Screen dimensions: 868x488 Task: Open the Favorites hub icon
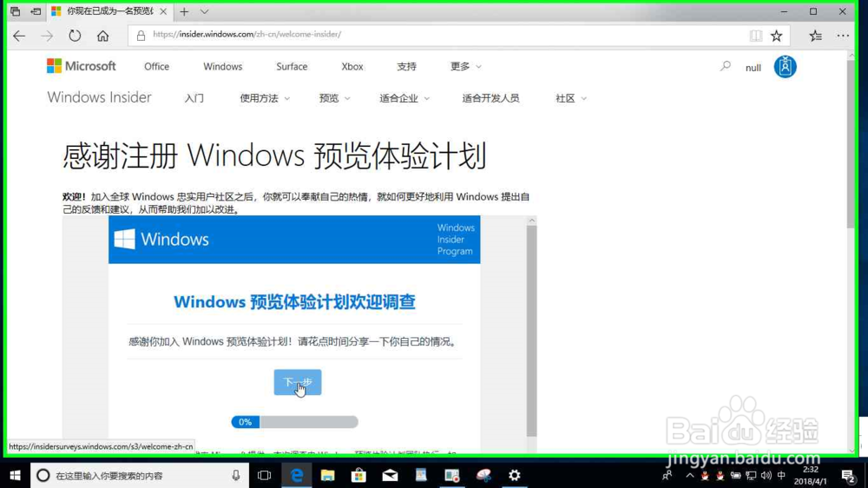click(815, 36)
